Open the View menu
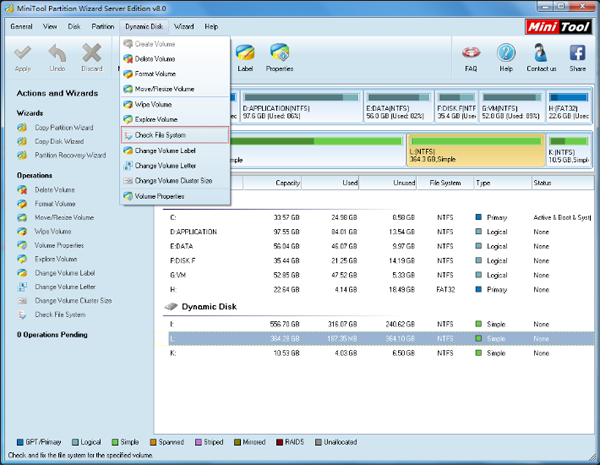 coord(50,27)
